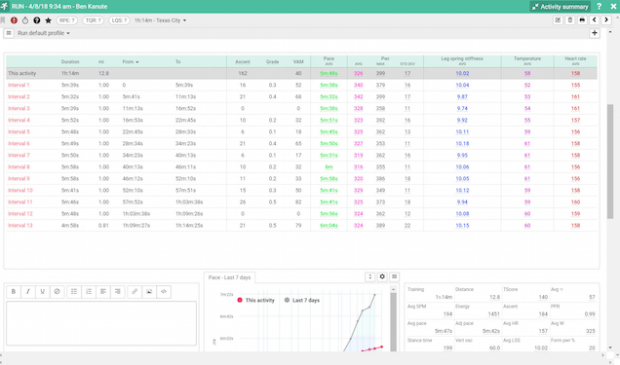Click the stopwatch icon in toolbar
Screen dimensions: 620x365
tap(25, 20)
